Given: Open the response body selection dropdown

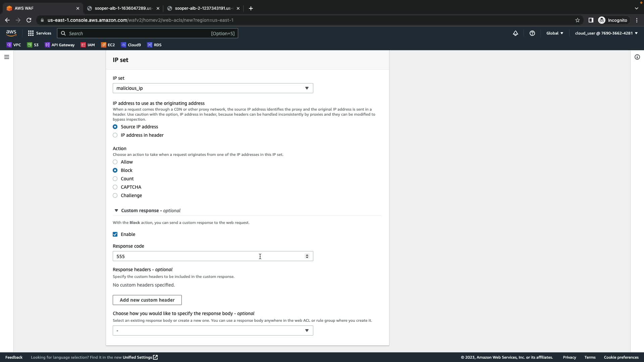Looking at the screenshot, I should [213, 330].
